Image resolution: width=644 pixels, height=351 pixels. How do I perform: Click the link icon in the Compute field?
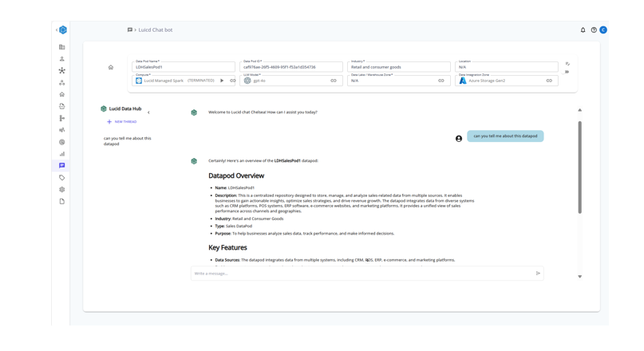[232, 81]
